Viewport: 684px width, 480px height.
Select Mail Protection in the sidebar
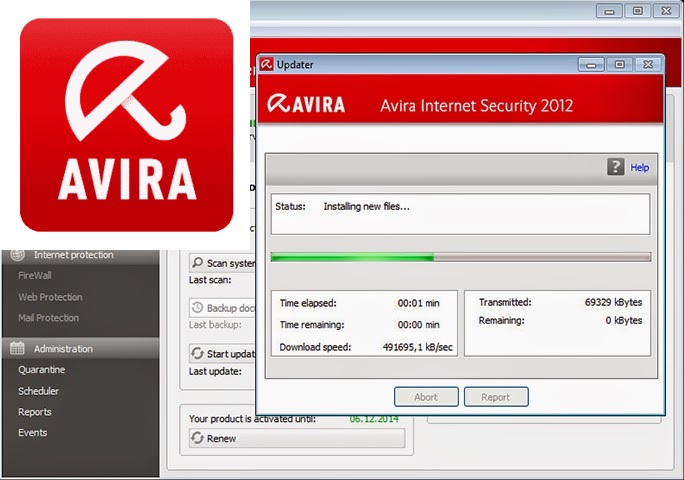pyautogui.click(x=48, y=318)
